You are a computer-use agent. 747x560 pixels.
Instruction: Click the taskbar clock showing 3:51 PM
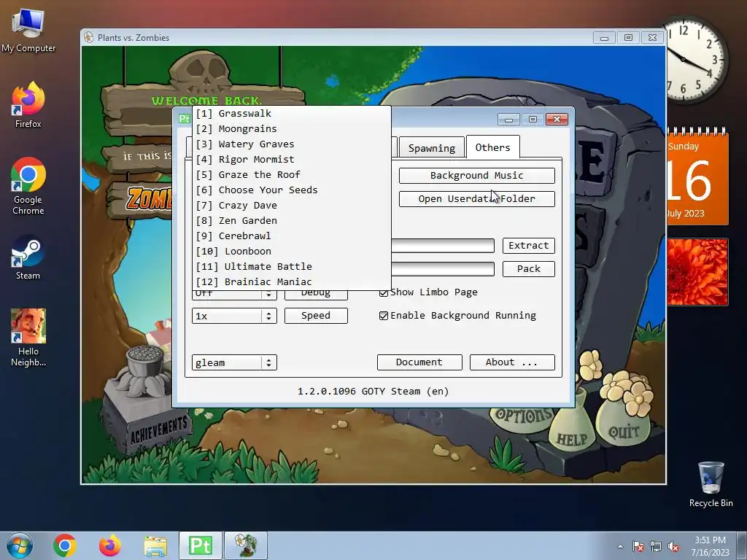[x=710, y=545]
